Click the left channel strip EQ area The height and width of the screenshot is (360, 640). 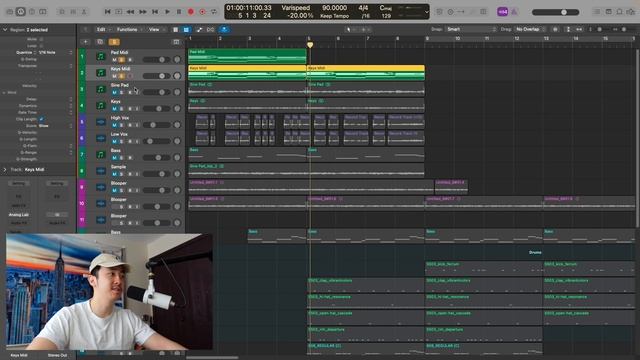(x=18, y=197)
